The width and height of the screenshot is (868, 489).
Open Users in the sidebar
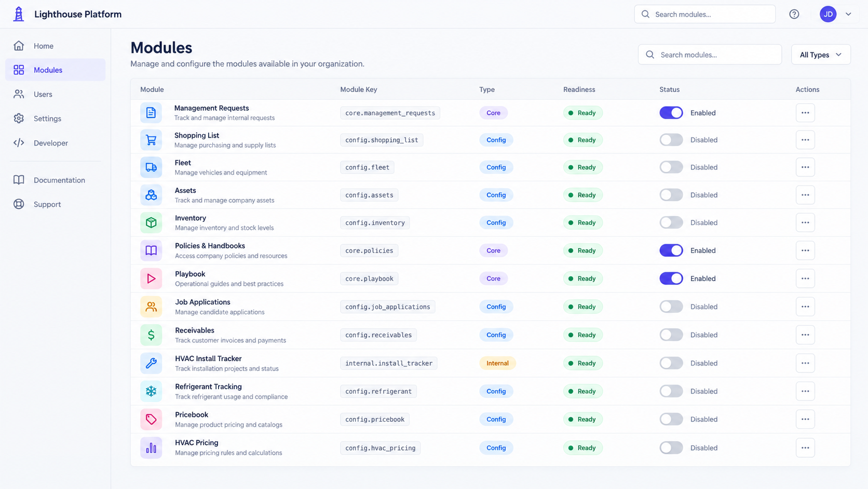(55, 94)
